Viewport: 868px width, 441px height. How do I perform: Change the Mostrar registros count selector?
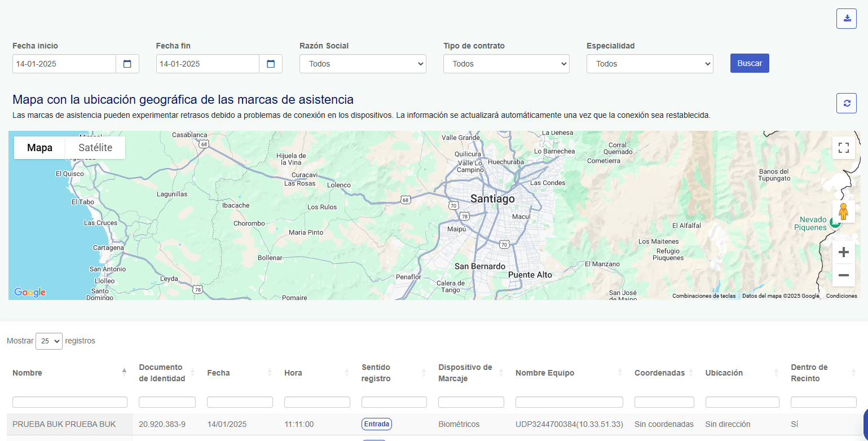[49, 341]
